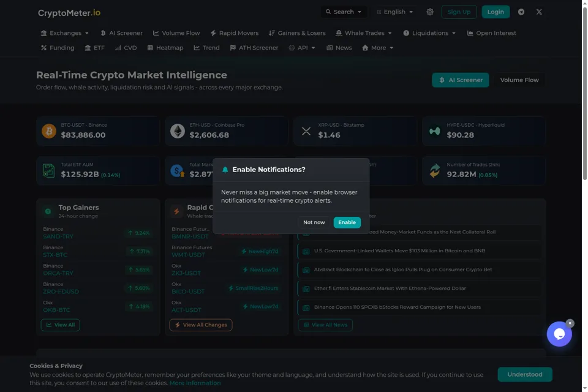Click the Sign Up button
The width and height of the screenshot is (588, 392).
point(459,12)
